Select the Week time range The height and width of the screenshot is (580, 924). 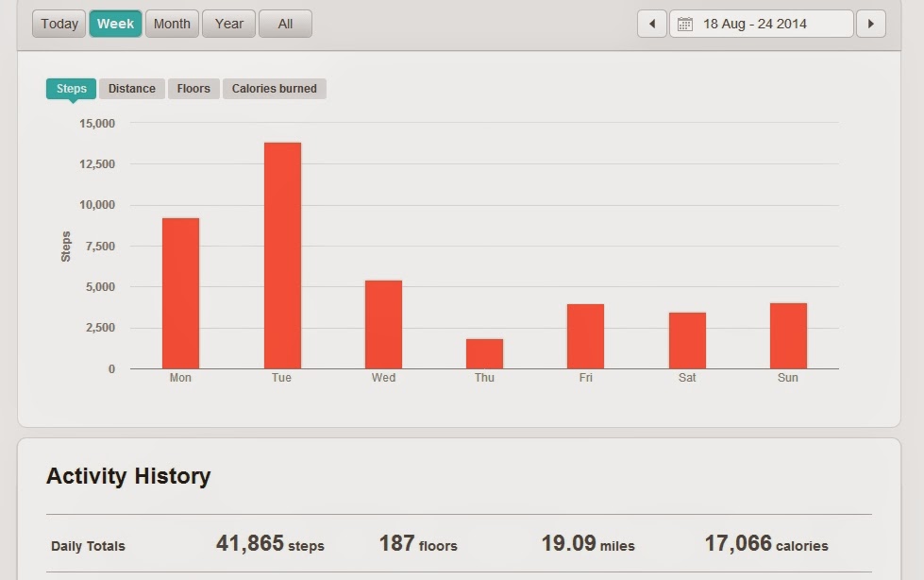115,25
